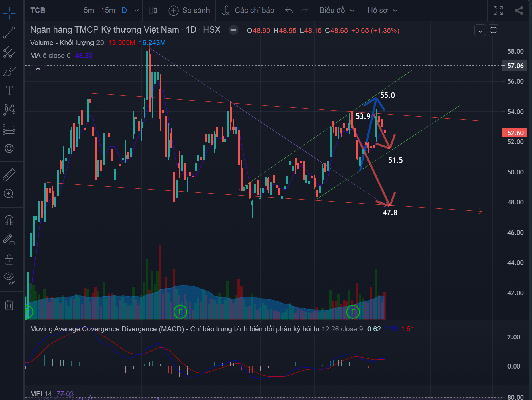The image size is (532, 400).
Task: Switch to the 15m timeframe
Action: [x=108, y=11]
